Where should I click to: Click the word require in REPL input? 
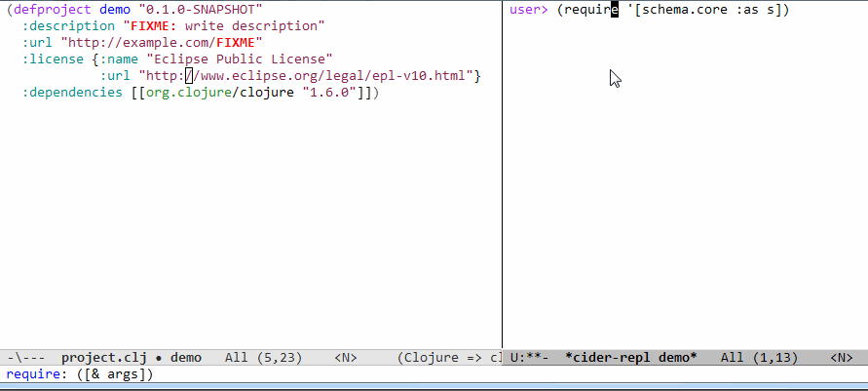coord(591,10)
